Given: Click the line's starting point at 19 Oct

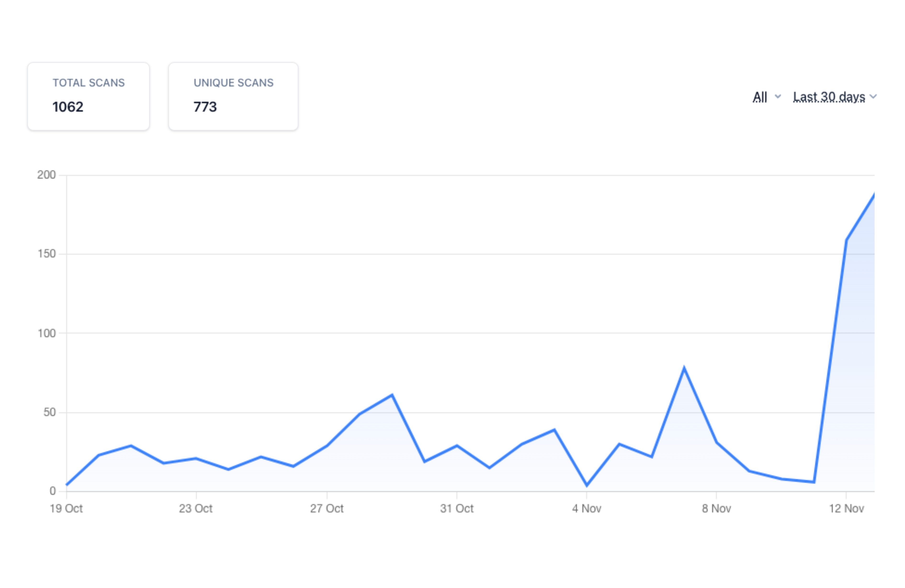Looking at the screenshot, I should tap(67, 485).
